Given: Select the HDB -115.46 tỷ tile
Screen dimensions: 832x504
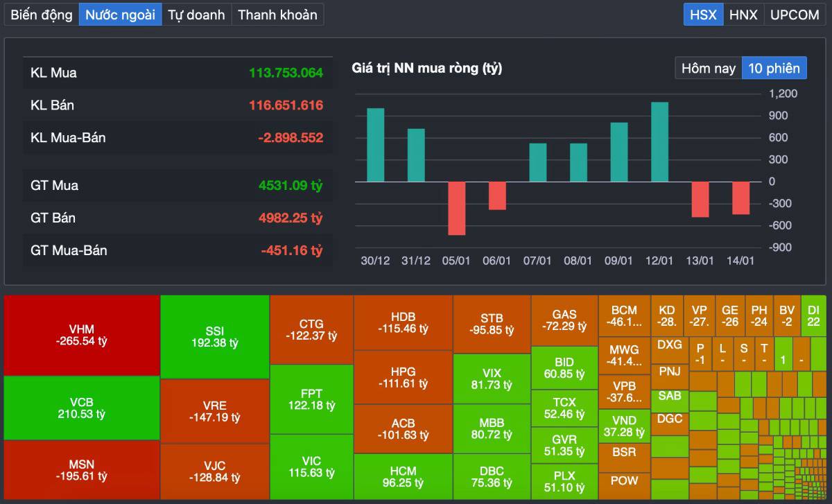Looking at the screenshot, I should click(403, 323).
